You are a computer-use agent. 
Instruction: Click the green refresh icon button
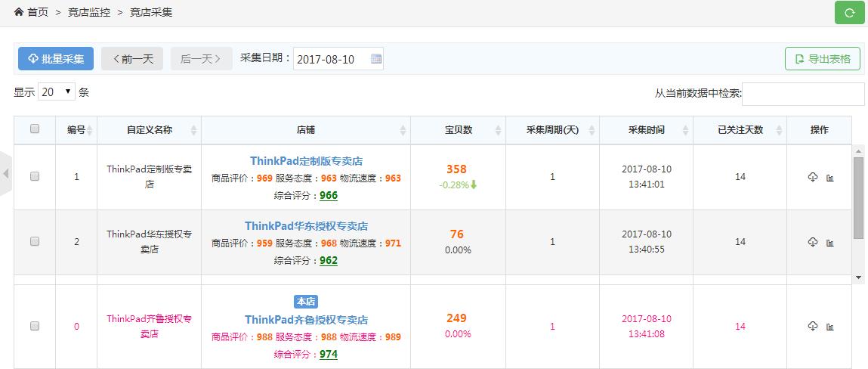coord(849,13)
